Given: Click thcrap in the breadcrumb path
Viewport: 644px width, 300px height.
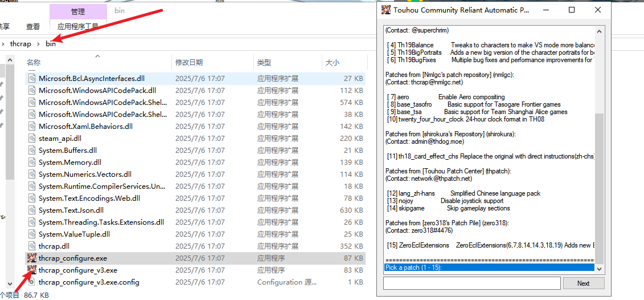Looking at the screenshot, I should pos(19,43).
